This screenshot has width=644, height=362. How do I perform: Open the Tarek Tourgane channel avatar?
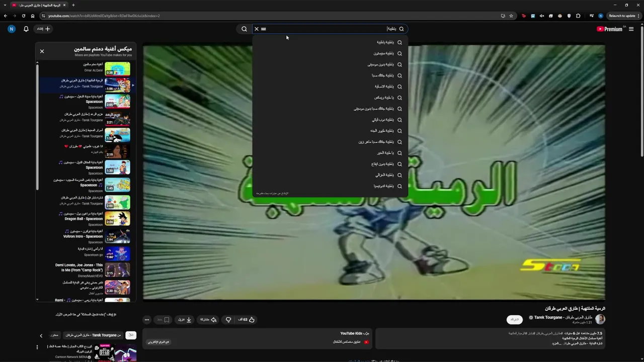(x=600, y=319)
